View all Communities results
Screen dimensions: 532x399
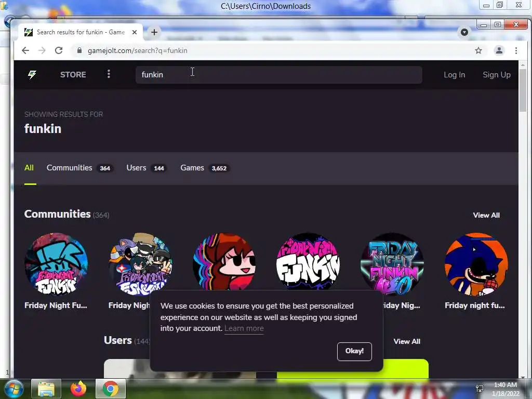pyautogui.click(x=486, y=215)
